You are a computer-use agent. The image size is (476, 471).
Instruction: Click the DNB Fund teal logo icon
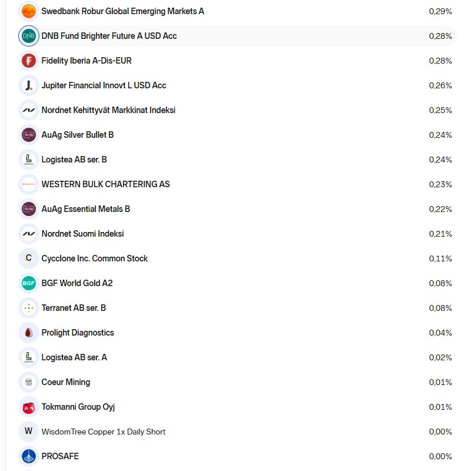click(x=28, y=36)
